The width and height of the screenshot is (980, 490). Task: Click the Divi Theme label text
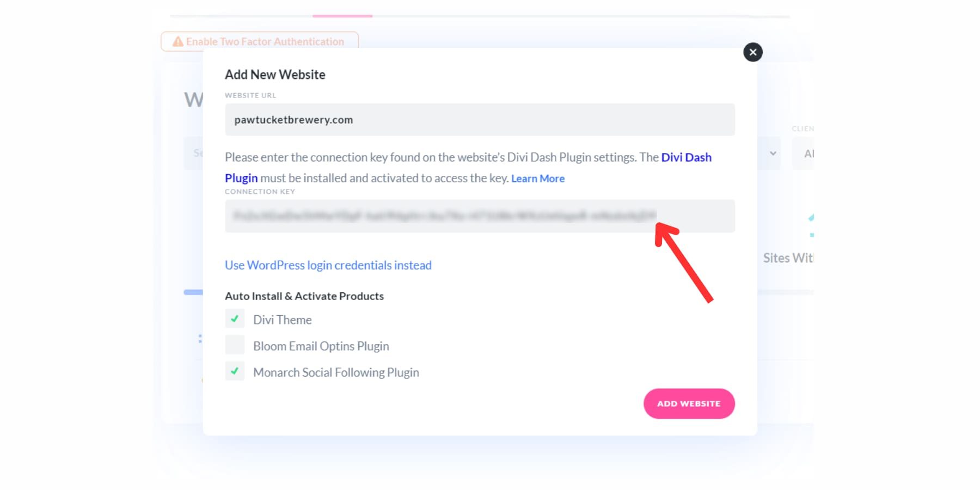click(x=282, y=320)
